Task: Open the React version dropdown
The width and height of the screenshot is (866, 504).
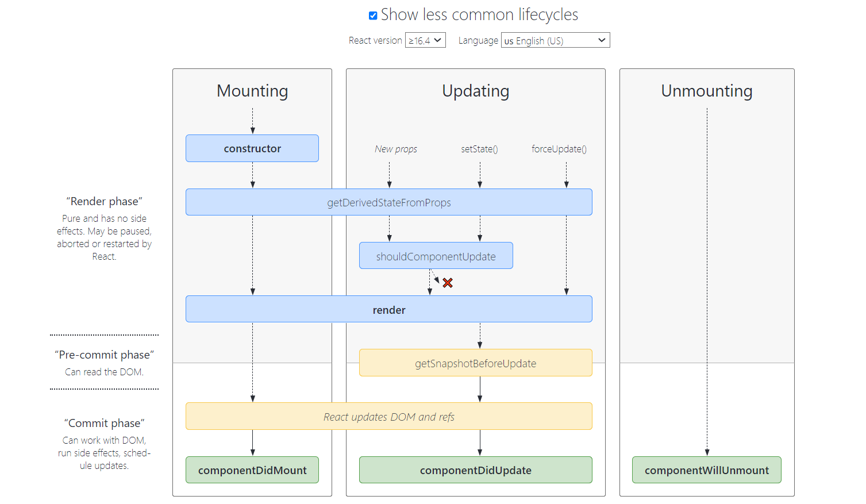Action: 425,40
